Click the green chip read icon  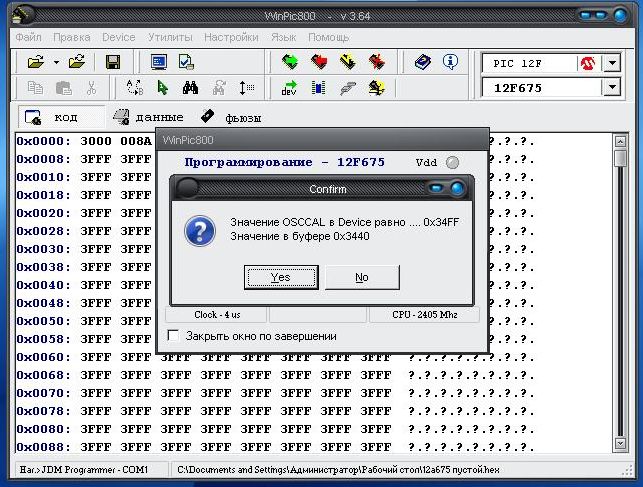290,62
